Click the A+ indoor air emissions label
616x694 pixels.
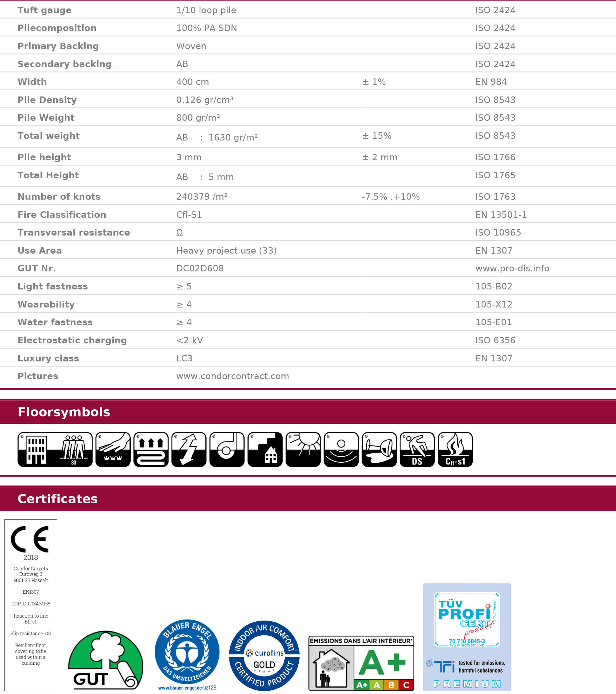[x=361, y=663]
